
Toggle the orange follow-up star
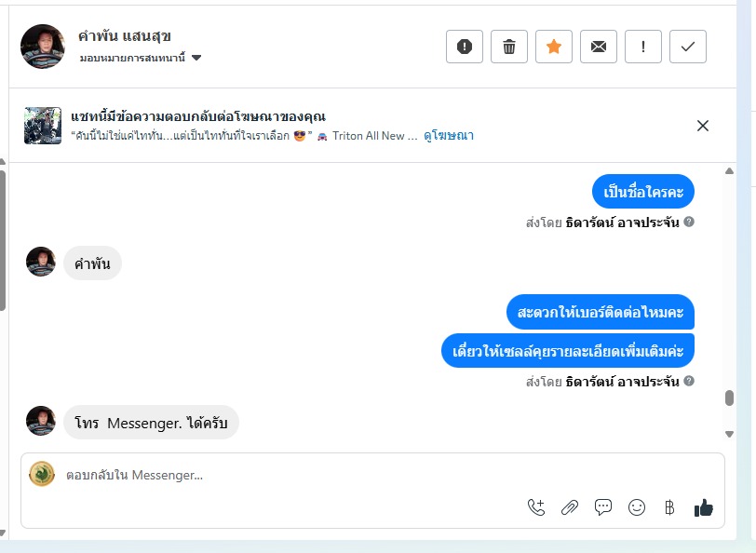pos(554,47)
